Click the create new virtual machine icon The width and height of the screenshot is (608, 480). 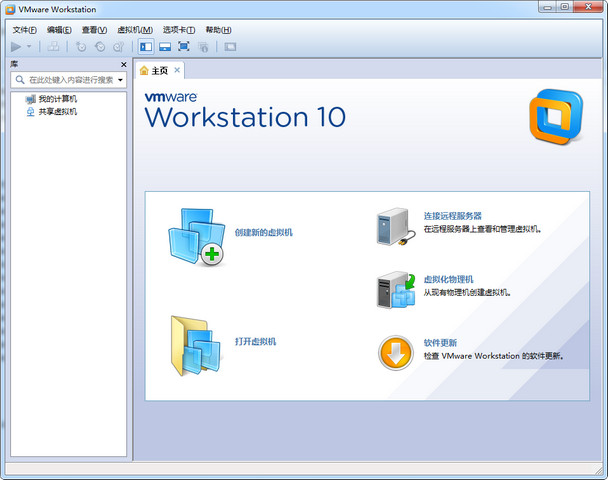196,237
